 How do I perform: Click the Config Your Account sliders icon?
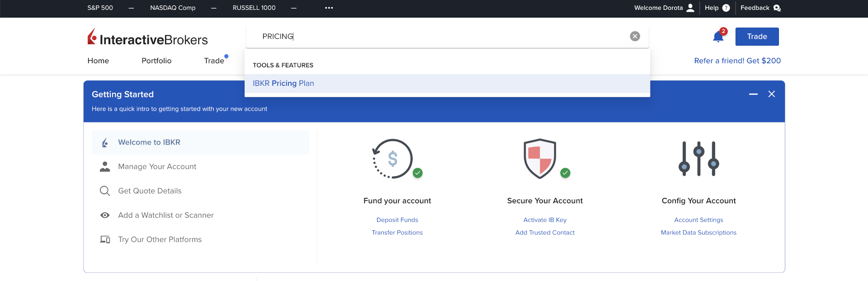click(698, 159)
